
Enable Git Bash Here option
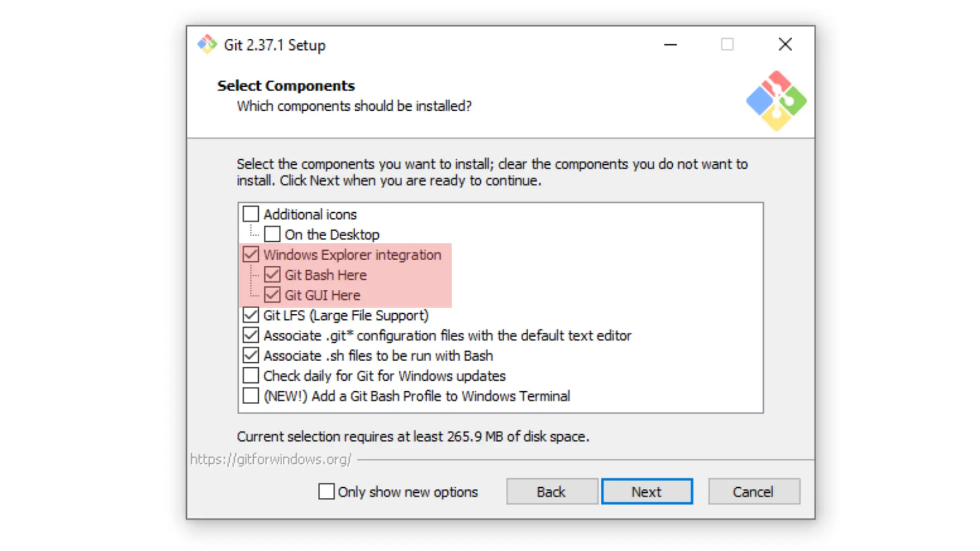coord(273,274)
